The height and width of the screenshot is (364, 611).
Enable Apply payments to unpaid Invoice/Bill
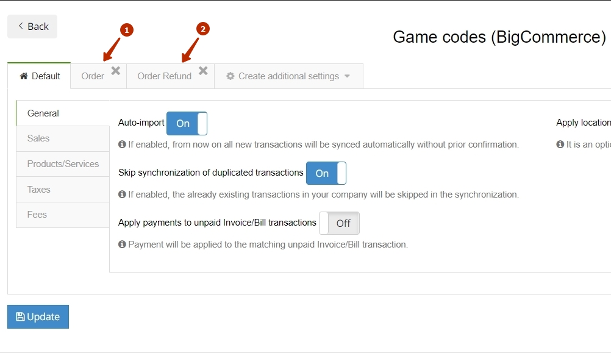click(339, 223)
